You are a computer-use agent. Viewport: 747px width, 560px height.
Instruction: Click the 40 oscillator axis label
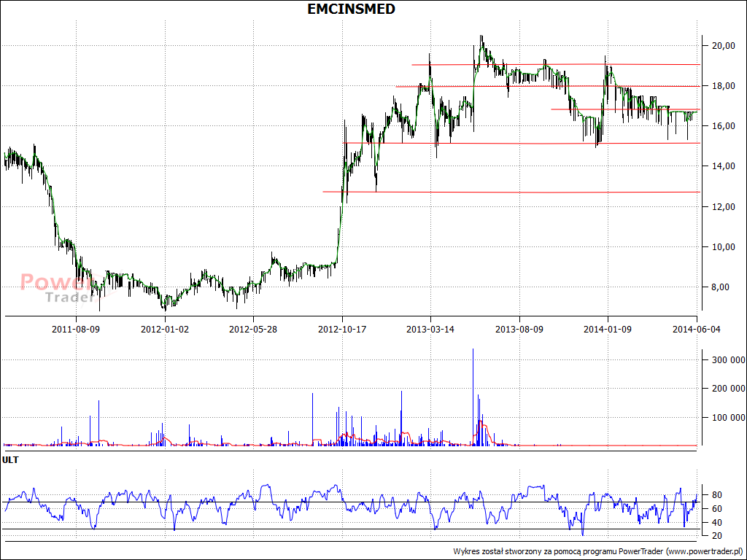[716, 523]
